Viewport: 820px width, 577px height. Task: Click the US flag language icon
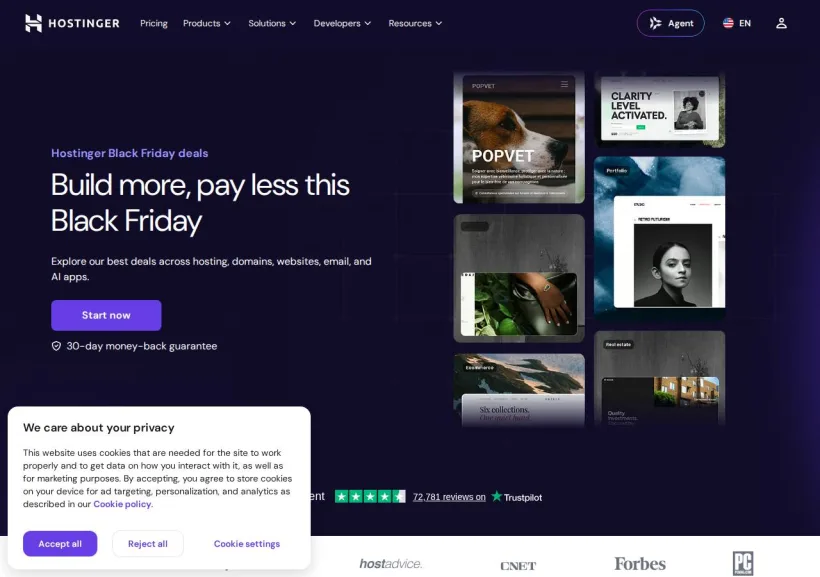pyautogui.click(x=728, y=23)
